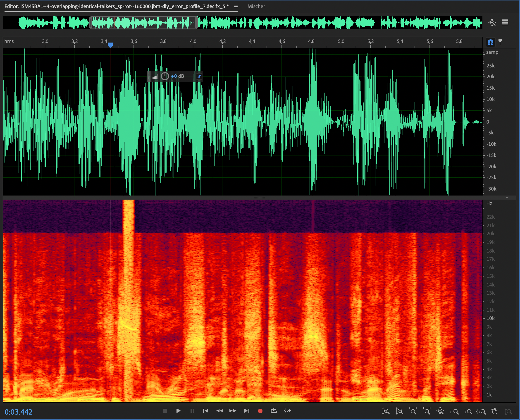Screen dimensions: 520x420
Task: Zoom out full on all axes
Action: [x=440, y=411]
